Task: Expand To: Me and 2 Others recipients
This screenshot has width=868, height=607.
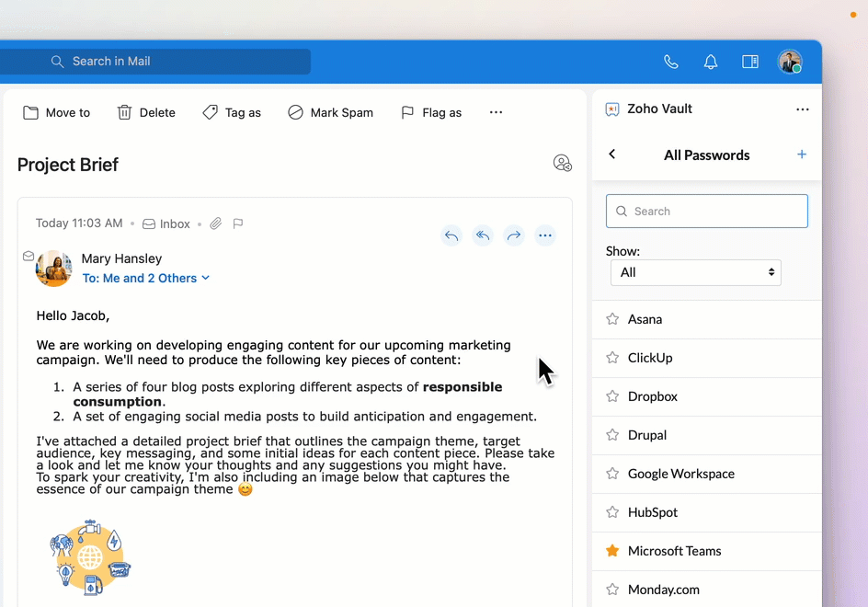Action: coord(146,278)
